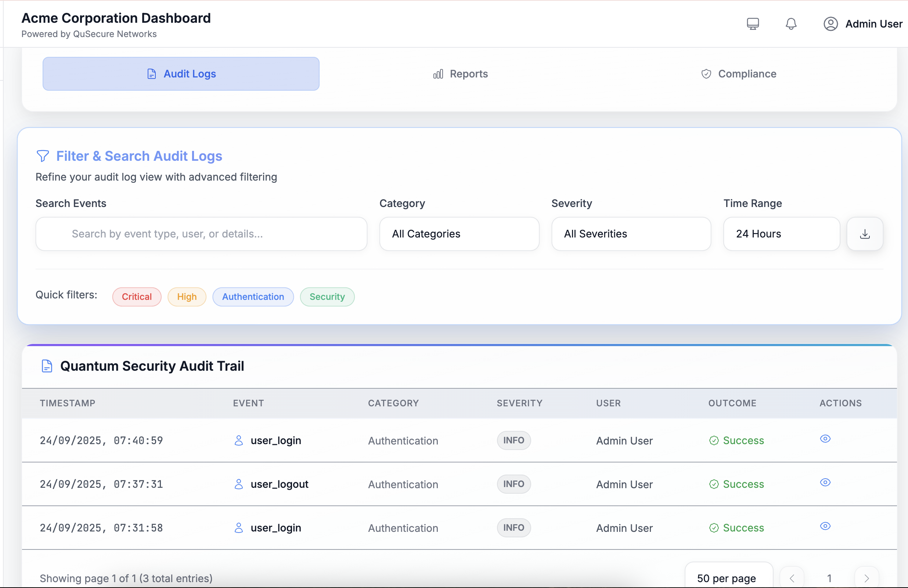Screen dimensions: 908x588
Task: Toggle the Security quick filter
Action: (327, 297)
